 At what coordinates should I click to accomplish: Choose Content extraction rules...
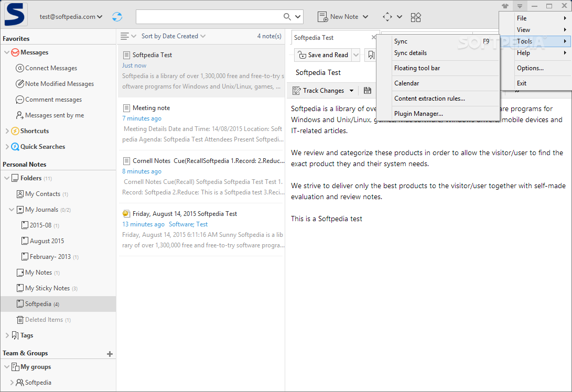(x=437, y=99)
